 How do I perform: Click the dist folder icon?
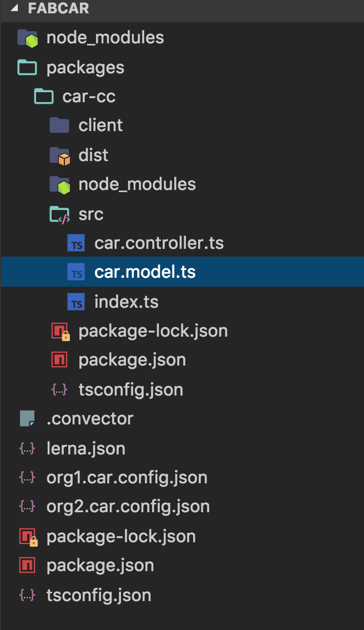(x=60, y=156)
